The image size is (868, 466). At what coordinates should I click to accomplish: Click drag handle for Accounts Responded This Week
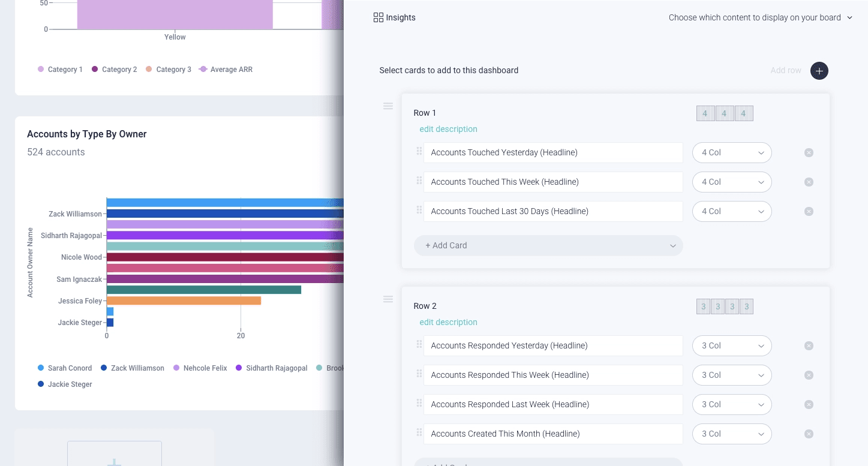[419, 374]
